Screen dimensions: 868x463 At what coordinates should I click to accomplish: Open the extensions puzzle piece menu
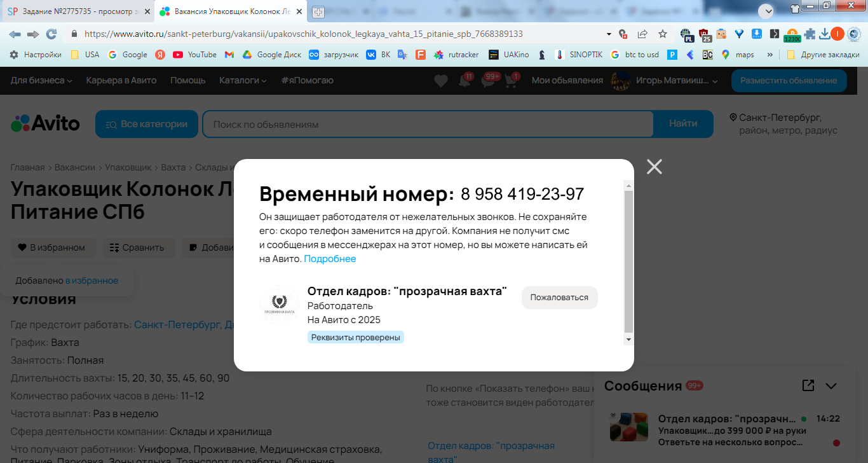coord(810,34)
